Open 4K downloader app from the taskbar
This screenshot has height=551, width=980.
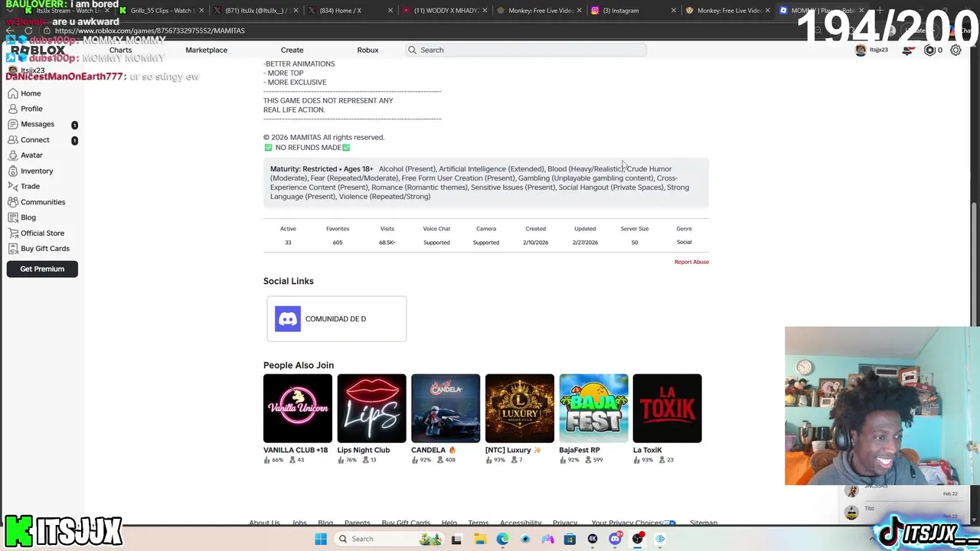(592, 539)
